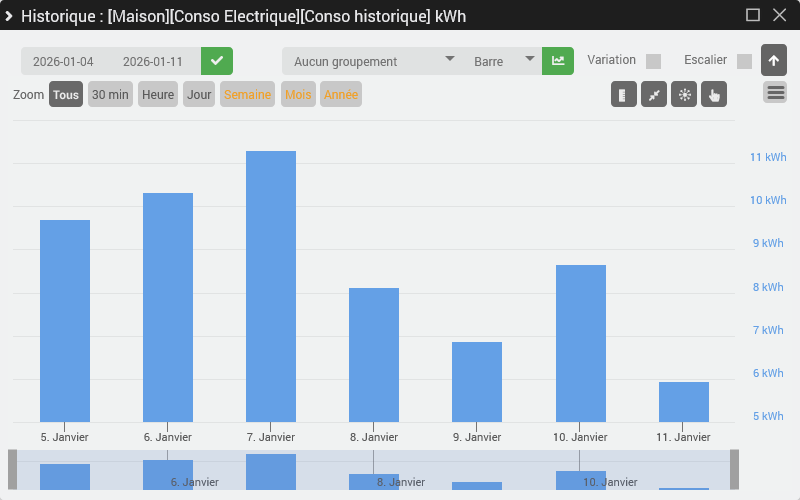This screenshot has width=800, height=500.
Task: Click the 11. Janvier x-axis label
Action: tap(683, 437)
